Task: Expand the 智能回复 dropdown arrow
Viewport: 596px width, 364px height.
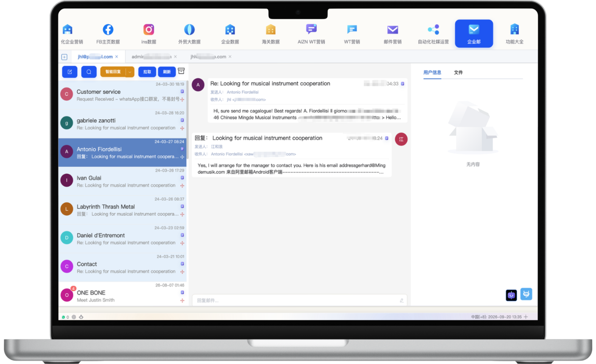Action: coord(130,72)
